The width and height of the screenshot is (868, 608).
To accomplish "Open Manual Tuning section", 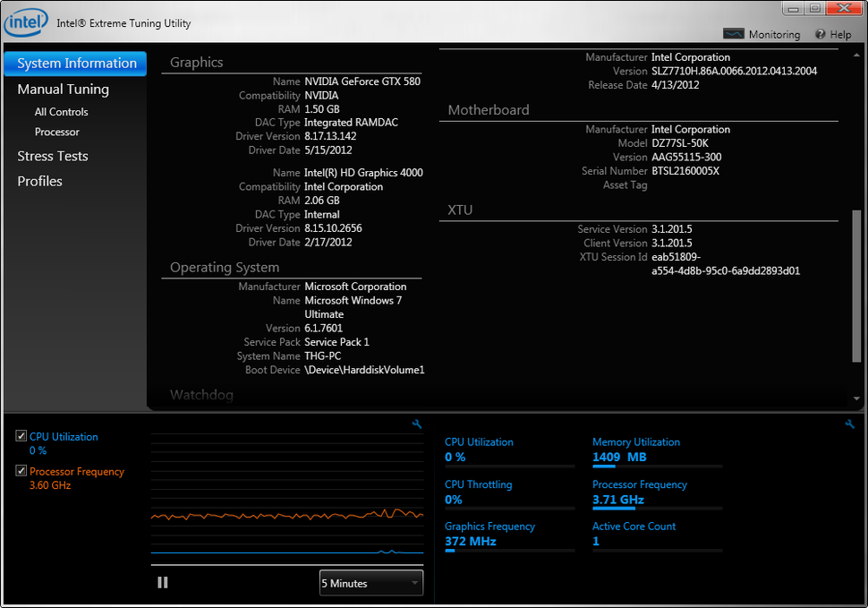I will (64, 90).
